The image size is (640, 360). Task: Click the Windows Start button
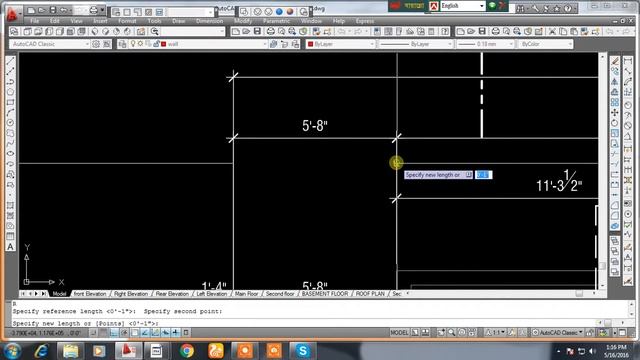pos(12,351)
